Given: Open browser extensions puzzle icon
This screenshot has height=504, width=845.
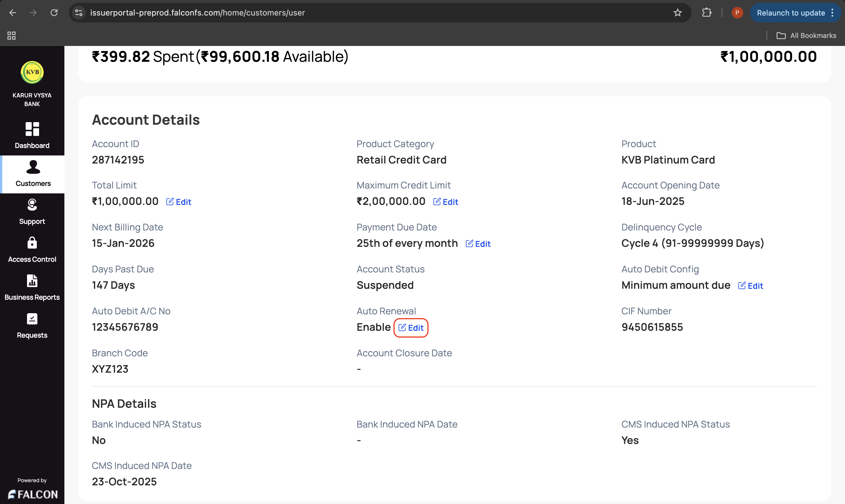Looking at the screenshot, I should [x=707, y=13].
